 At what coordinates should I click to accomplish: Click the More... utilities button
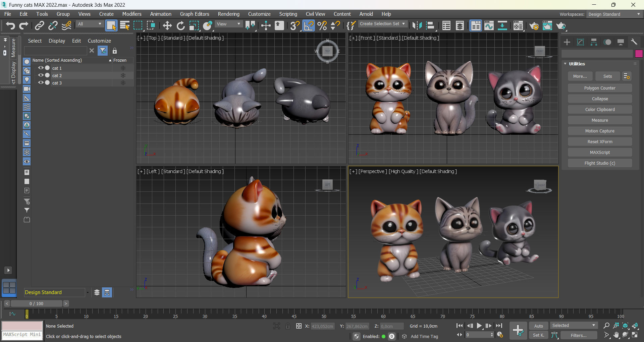pos(580,76)
